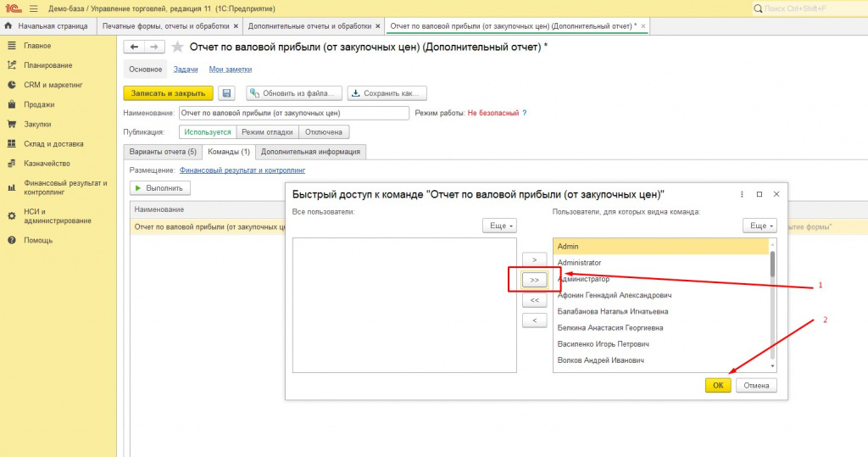The image size is (868, 457).
Task: Open CRM и маркетинг section
Action: pyautogui.click(x=53, y=85)
